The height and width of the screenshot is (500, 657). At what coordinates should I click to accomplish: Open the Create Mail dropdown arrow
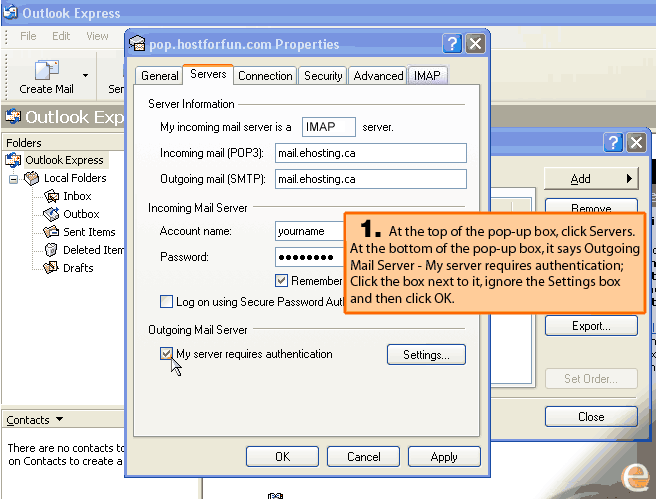pyautogui.click(x=85, y=76)
